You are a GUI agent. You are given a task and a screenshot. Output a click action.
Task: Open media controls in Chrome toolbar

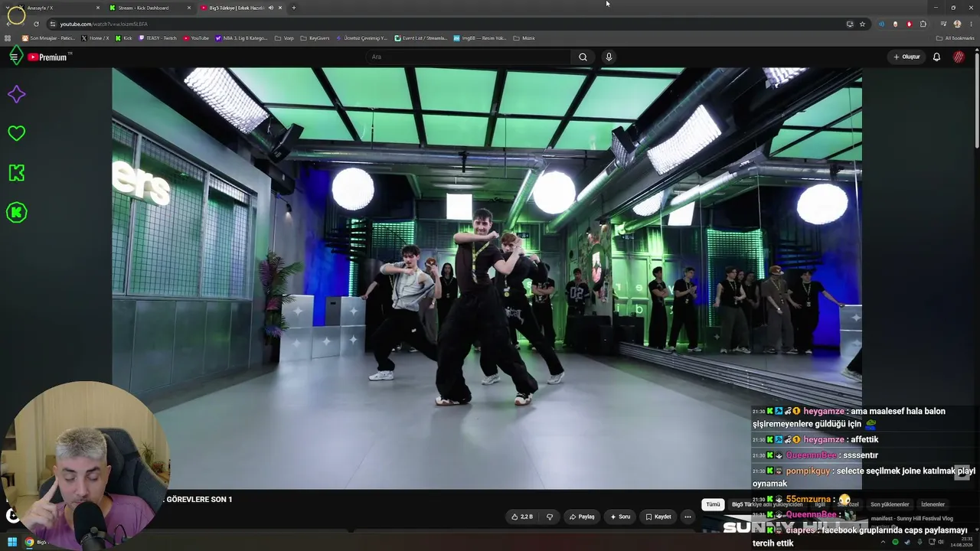943,24
